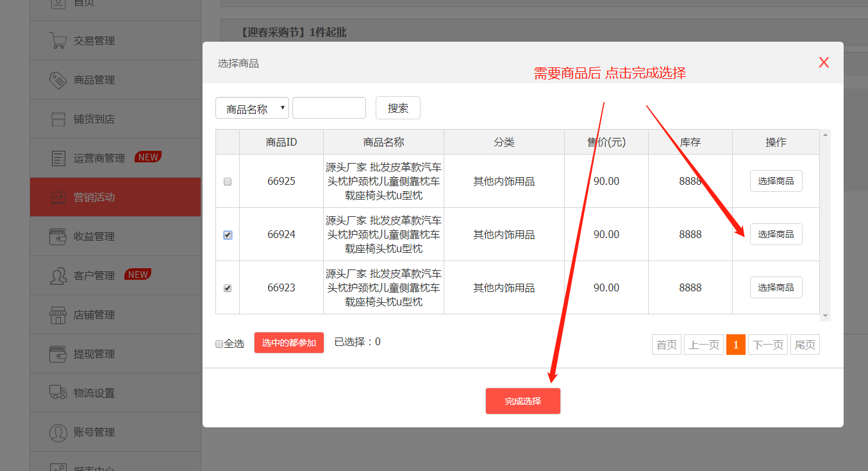
Task: Uncheck the checkbox for product 66924
Action: click(228, 235)
